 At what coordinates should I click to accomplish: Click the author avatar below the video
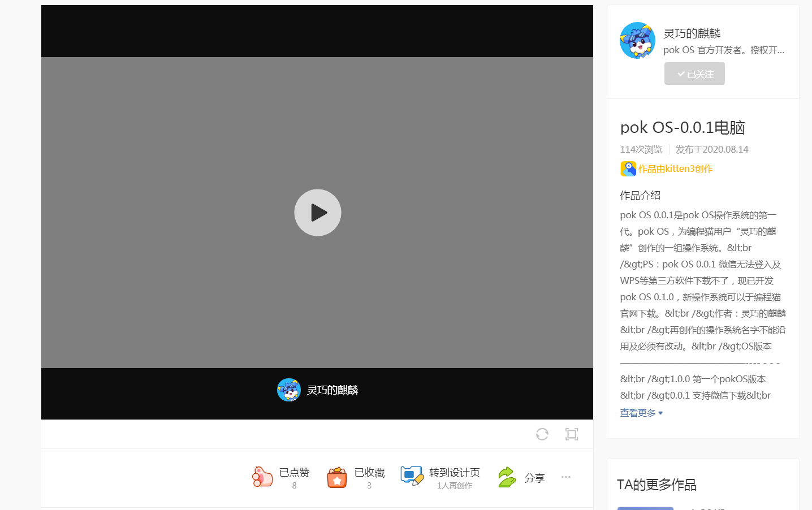(289, 390)
